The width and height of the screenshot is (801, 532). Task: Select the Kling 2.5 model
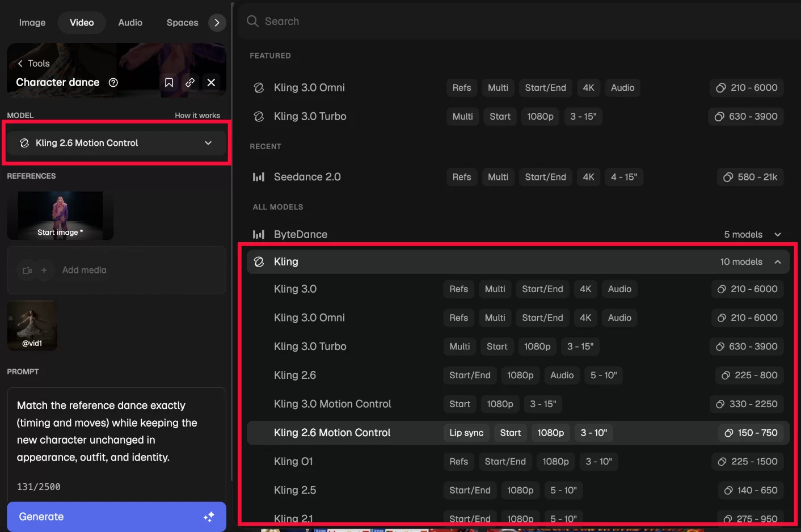(x=518, y=490)
